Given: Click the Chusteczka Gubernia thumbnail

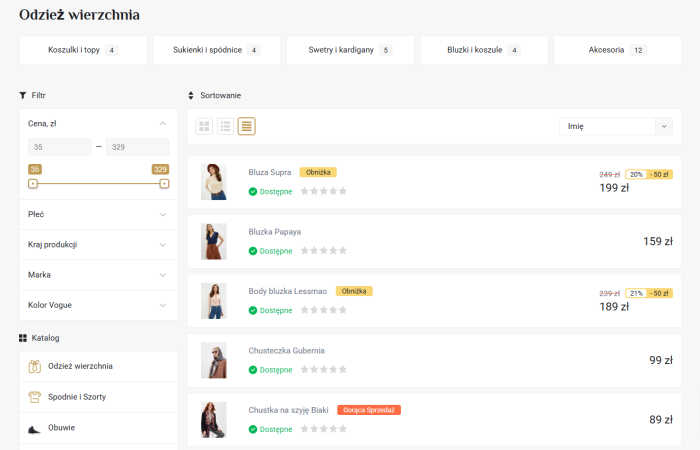Looking at the screenshot, I should click(213, 360).
